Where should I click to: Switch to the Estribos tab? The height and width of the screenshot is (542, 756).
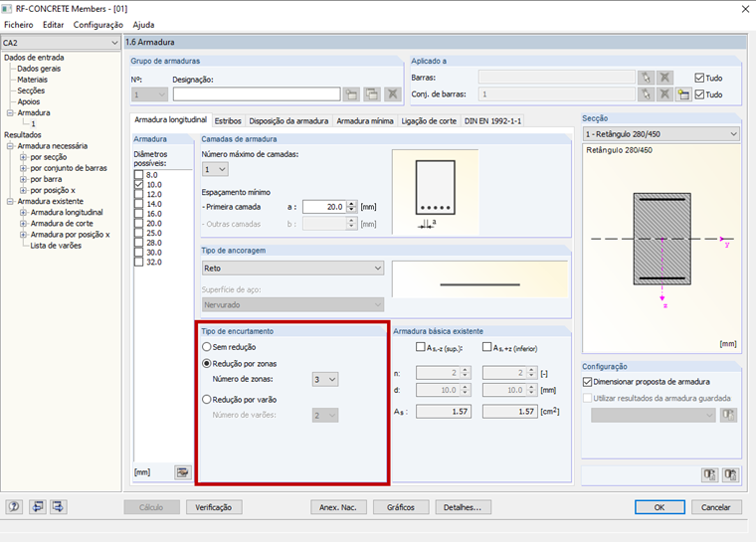[228, 121]
